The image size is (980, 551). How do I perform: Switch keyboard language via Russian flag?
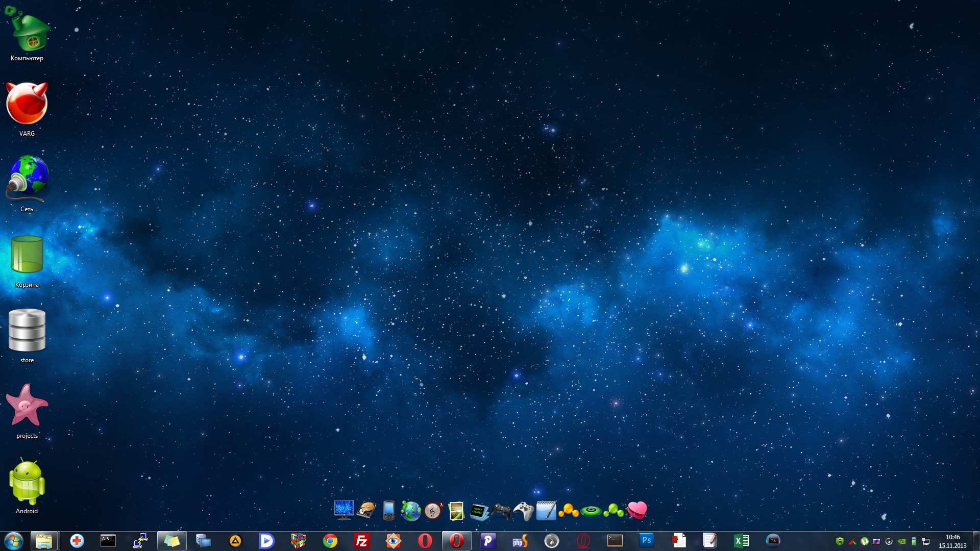[x=876, y=541]
